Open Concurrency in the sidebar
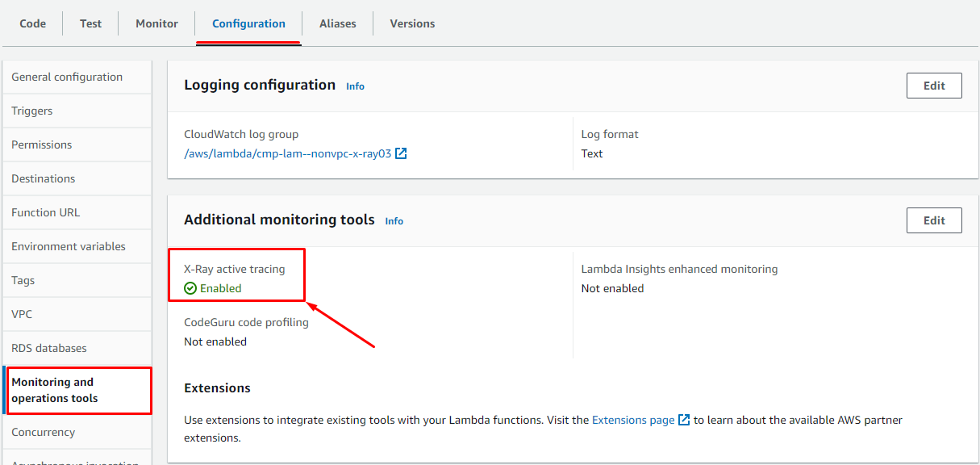 pos(43,432)
